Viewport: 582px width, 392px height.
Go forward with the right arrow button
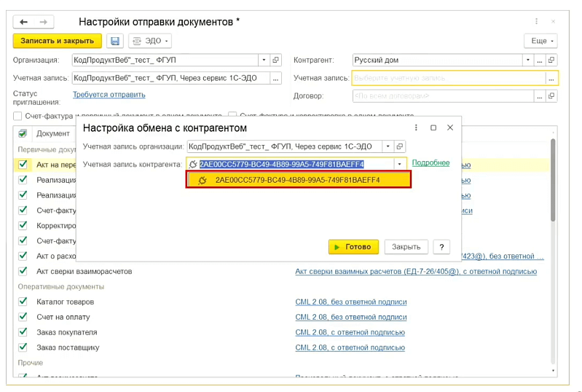[44, 23]
